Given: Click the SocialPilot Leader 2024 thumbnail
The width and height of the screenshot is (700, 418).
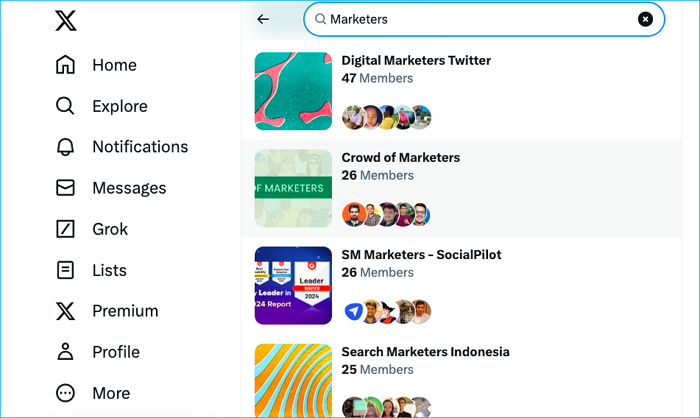Looking at the screenshot, I should click(293, 285).
